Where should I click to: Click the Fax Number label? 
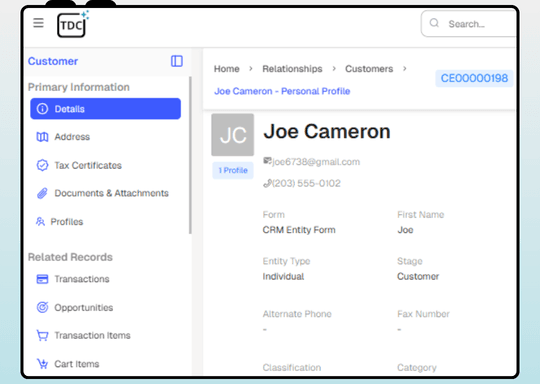pos(423,314)
